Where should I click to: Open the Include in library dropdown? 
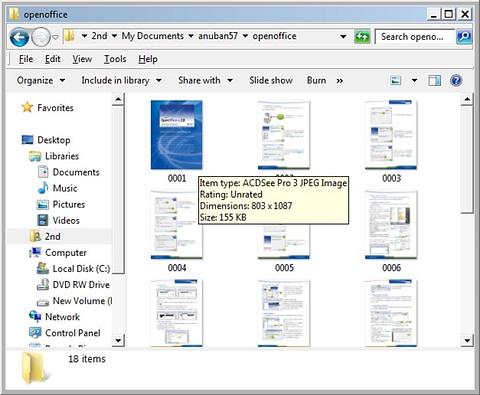(x=121, y=80)
